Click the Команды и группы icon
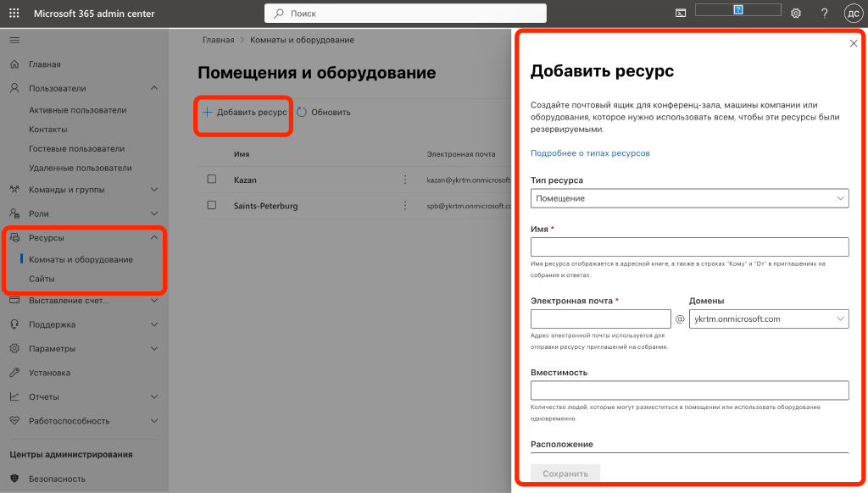The image size is (868, 493). [14, 189]
